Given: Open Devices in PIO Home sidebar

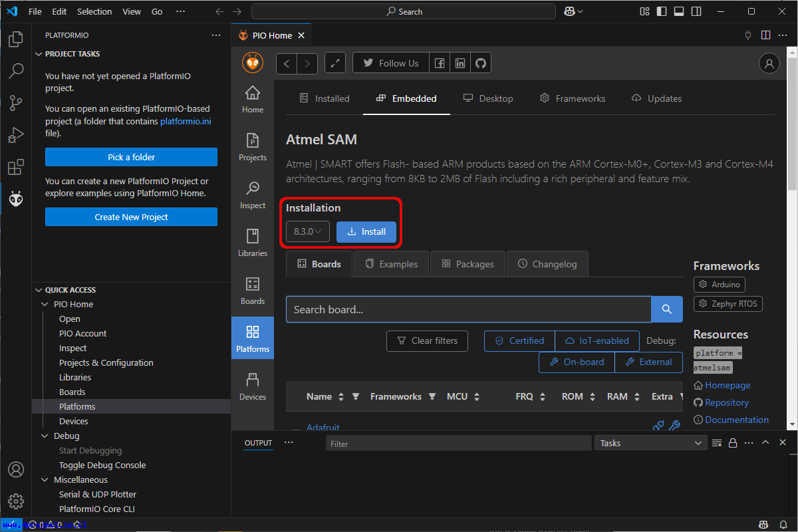Looking at the screenshot, I should (x=253, y=386).
